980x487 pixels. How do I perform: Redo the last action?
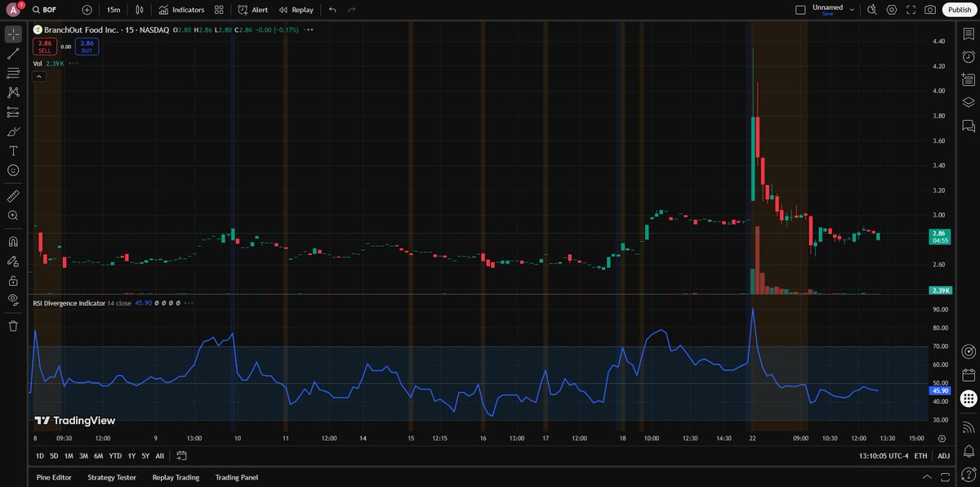tap(352, 10)
